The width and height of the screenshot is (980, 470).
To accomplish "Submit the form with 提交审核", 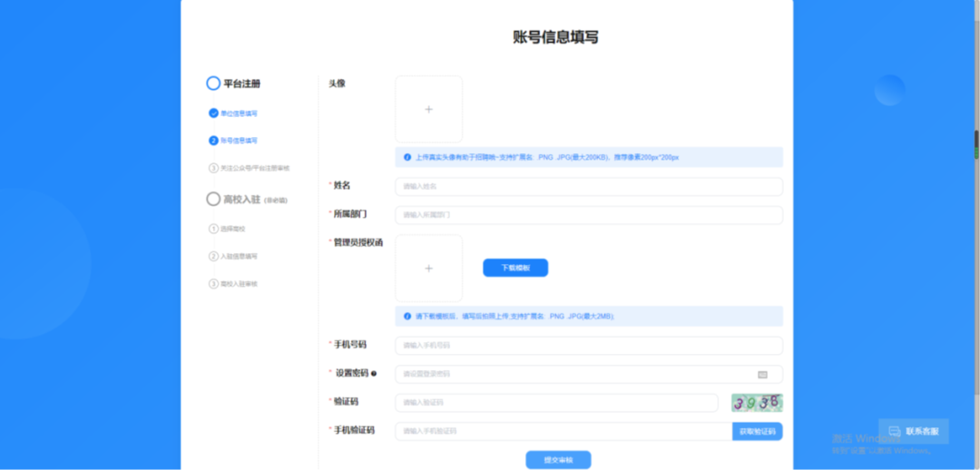I will tap(558, 460).
